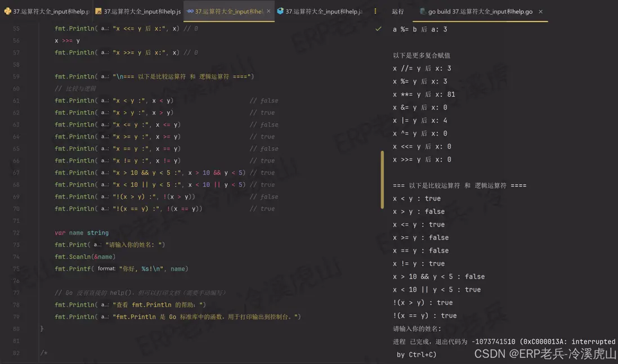618x364 pixels.
Task: Click output line 'x **= y 后 x: 81'
Action: (424, 94)
